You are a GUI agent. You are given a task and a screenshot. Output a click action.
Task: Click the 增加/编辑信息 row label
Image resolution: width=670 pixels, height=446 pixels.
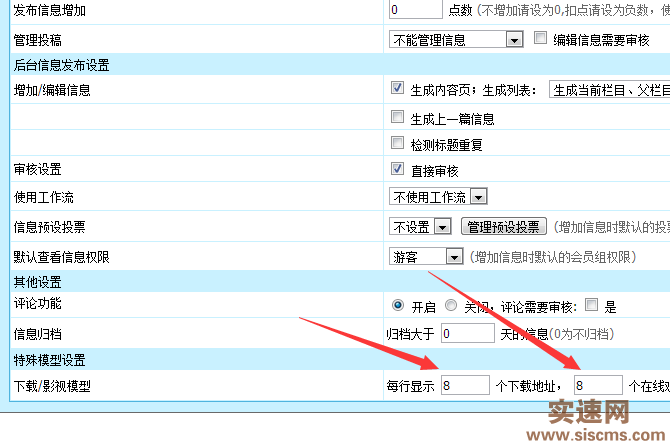coord(52,90)
